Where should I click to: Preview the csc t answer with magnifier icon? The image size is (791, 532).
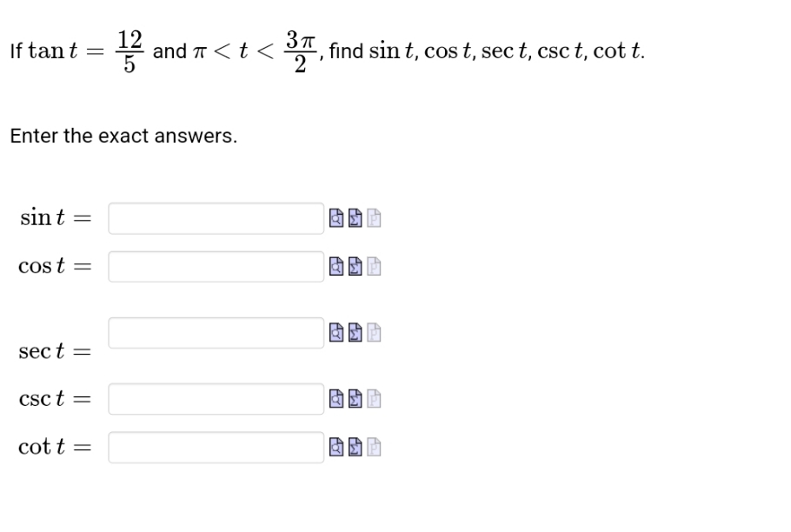[x=336, y=399]
